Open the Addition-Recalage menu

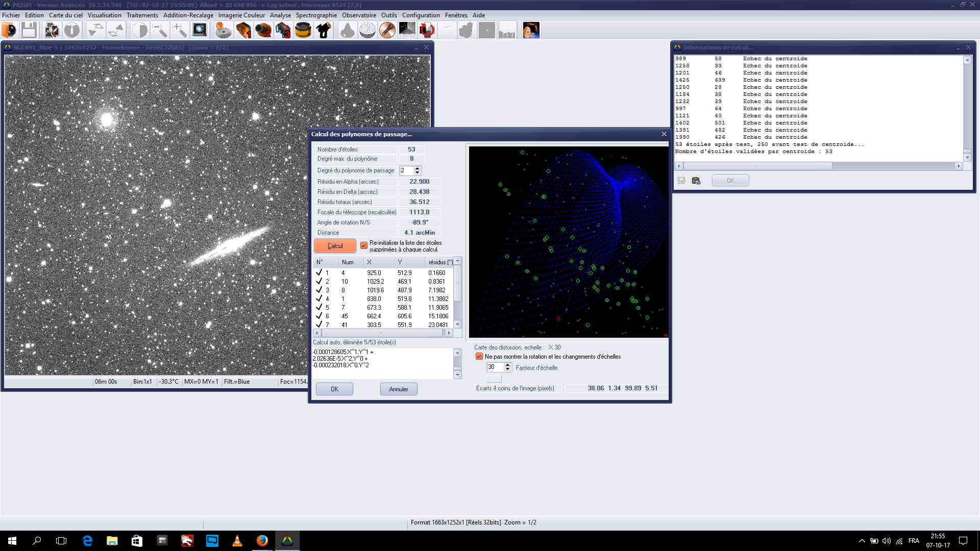pos(188,15)
